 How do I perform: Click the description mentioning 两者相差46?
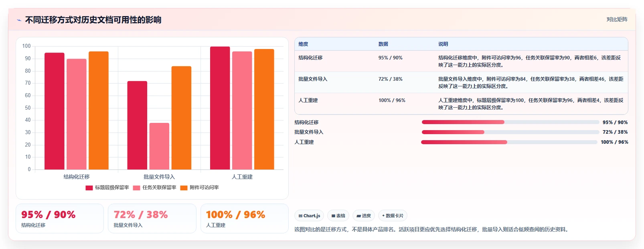tap(531, 82)
